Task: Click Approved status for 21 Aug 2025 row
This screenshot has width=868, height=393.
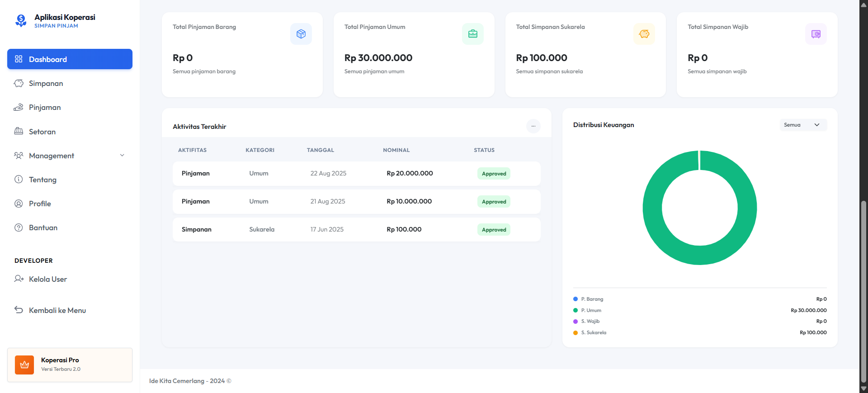Action: click(494, 202)
